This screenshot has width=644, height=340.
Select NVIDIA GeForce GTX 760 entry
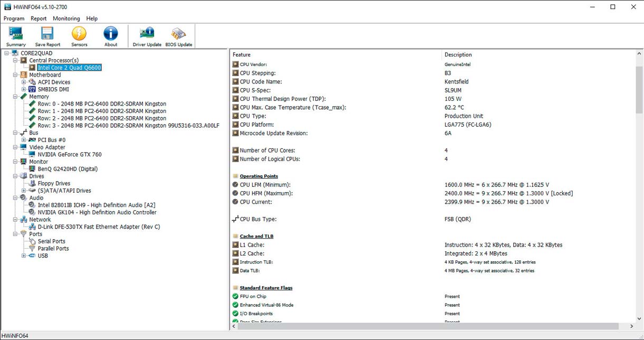pos(70,155)
